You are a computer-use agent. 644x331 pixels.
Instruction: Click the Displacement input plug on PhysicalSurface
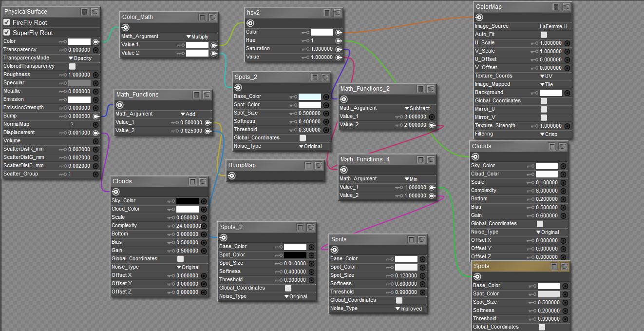pos(96,133)
